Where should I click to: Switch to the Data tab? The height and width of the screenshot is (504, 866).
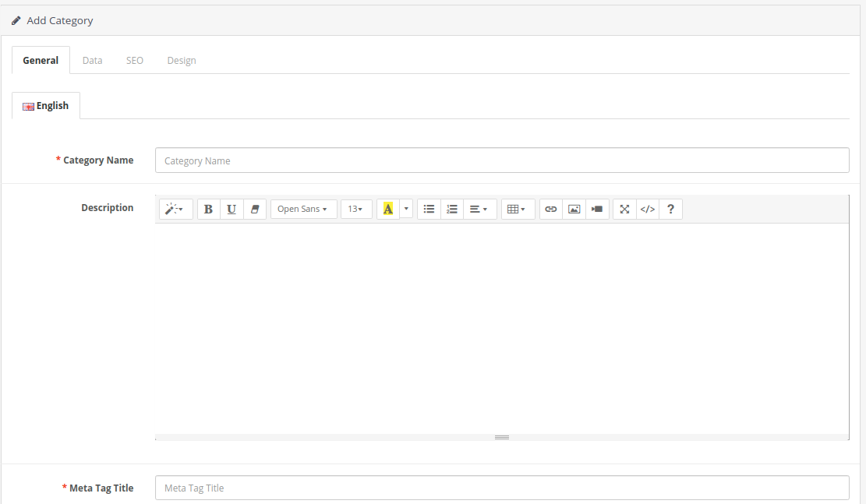(x=92, y=60)
